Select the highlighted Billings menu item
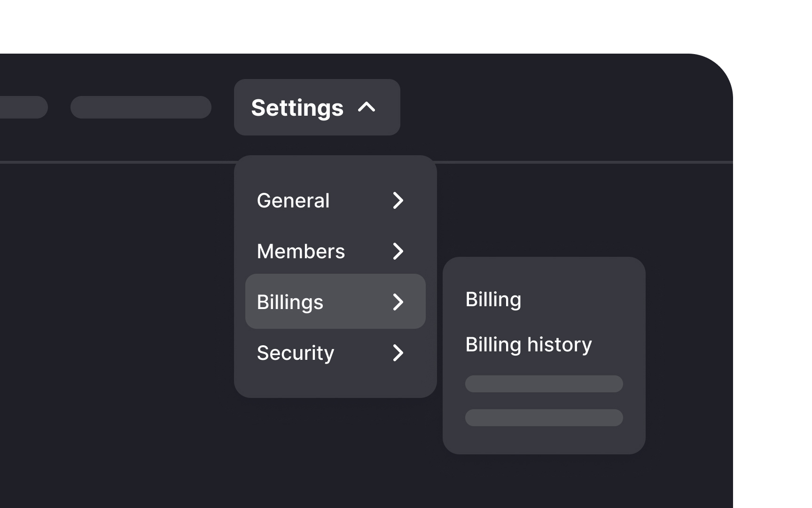Screen dimensions: 812x508 pyautogui.click(x=290, y=302)
